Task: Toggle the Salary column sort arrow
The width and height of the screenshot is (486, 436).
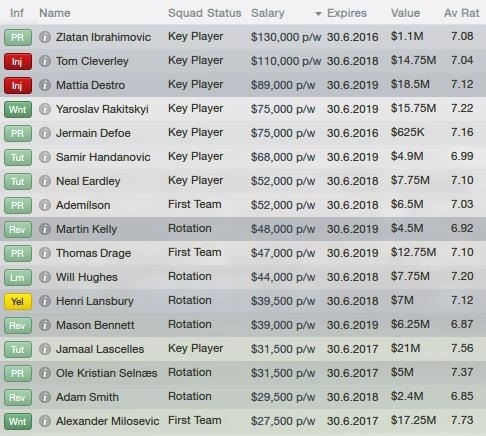Action: click(x=318, y=14)
